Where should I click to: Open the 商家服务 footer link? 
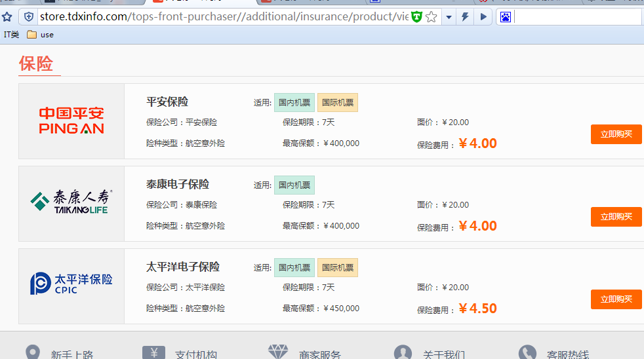[320, 354]
